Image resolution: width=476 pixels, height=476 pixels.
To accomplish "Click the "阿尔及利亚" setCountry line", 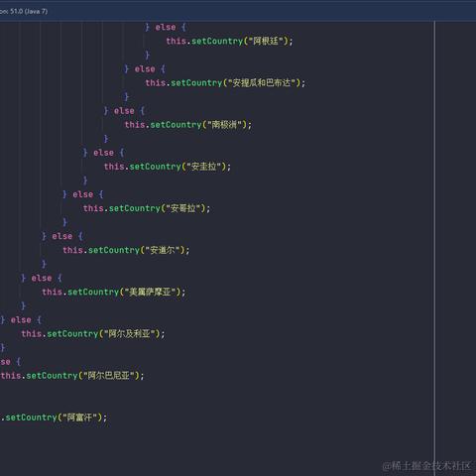I will [93, 333].
